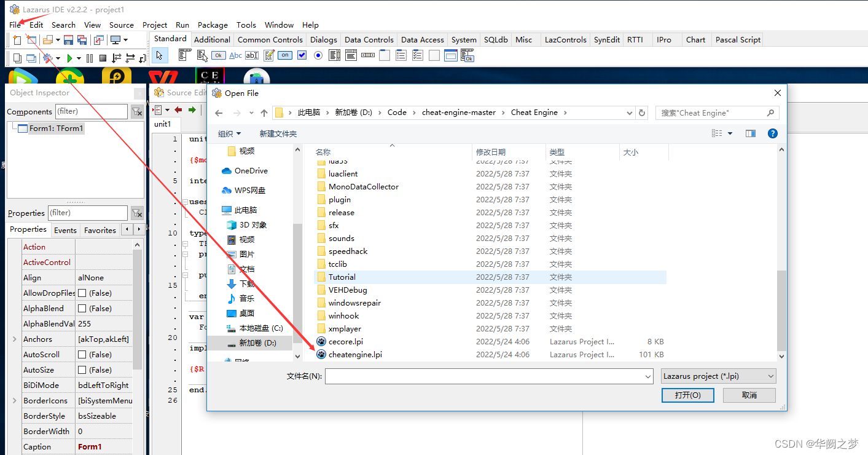
Task: Switch to the Common Controls palette tab
Action: pos(270,39)
